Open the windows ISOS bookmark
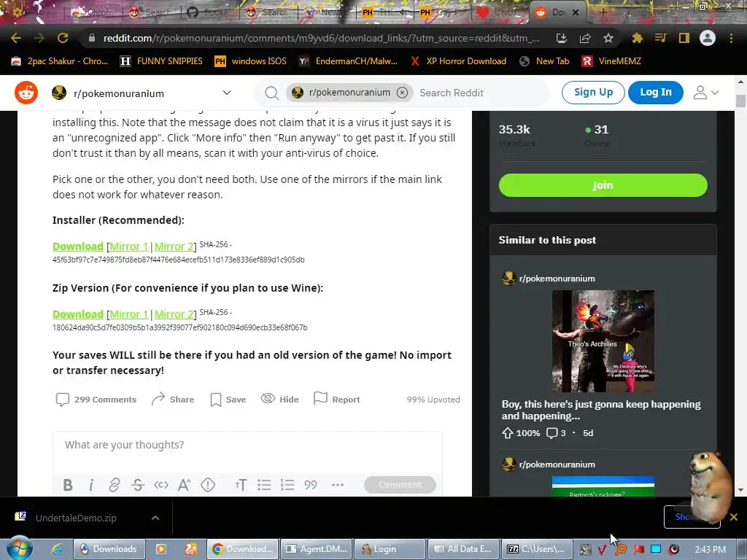 (251, 61)
